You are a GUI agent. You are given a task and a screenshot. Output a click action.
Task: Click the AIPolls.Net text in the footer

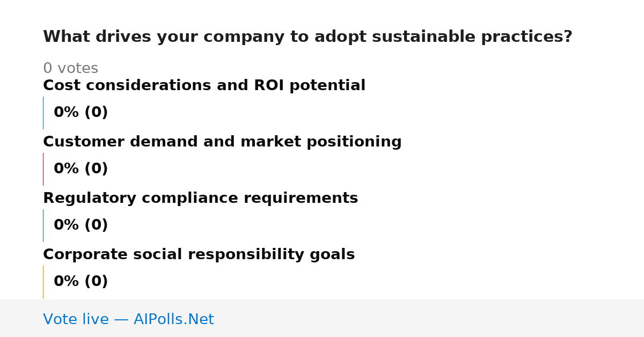[x=173, y=319]
